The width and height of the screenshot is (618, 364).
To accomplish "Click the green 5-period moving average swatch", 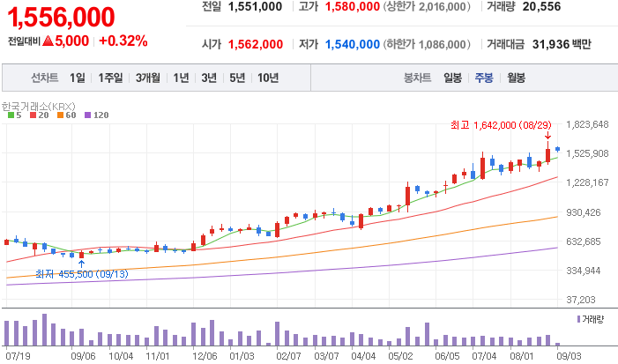I will coord(10,115).
